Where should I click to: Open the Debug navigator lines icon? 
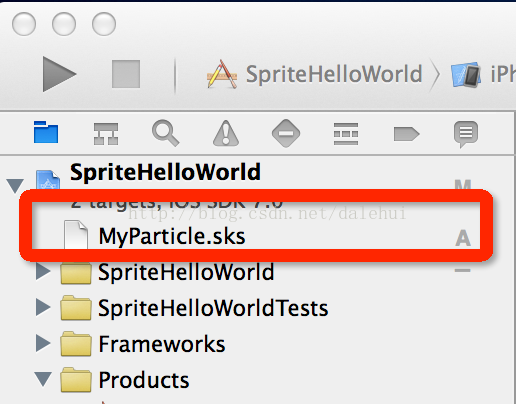(346, 134)
